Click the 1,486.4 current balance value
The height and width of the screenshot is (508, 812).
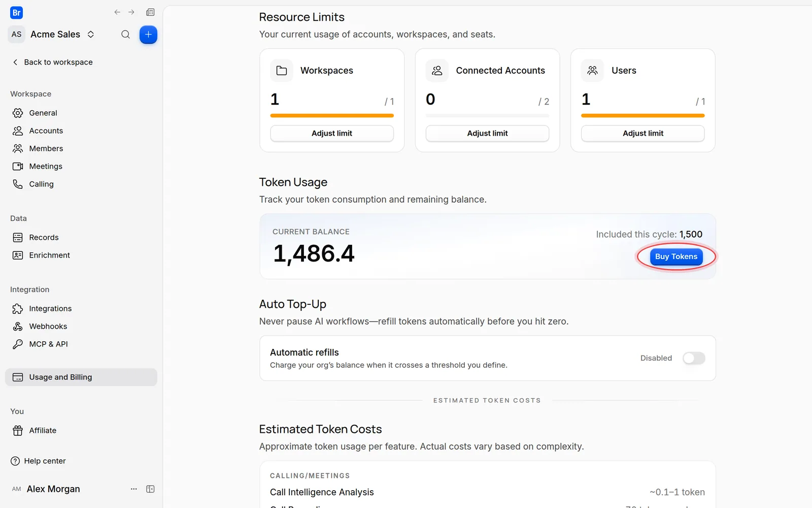pyautogui.click(x=314, y=253)
